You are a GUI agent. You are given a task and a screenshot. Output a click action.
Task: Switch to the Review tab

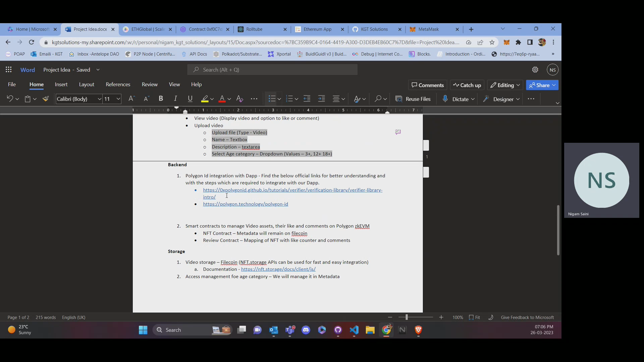(x=150, y=84)
